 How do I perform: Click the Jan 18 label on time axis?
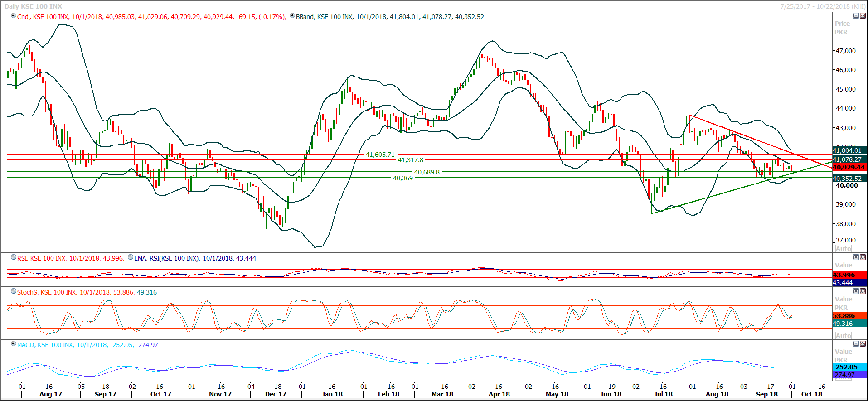coord(332,394)
